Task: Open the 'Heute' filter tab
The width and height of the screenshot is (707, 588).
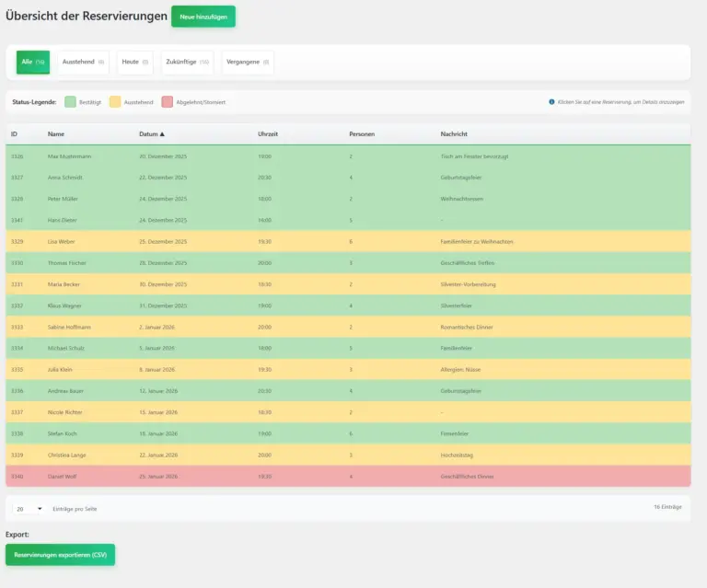Action: tap(134, 63)
